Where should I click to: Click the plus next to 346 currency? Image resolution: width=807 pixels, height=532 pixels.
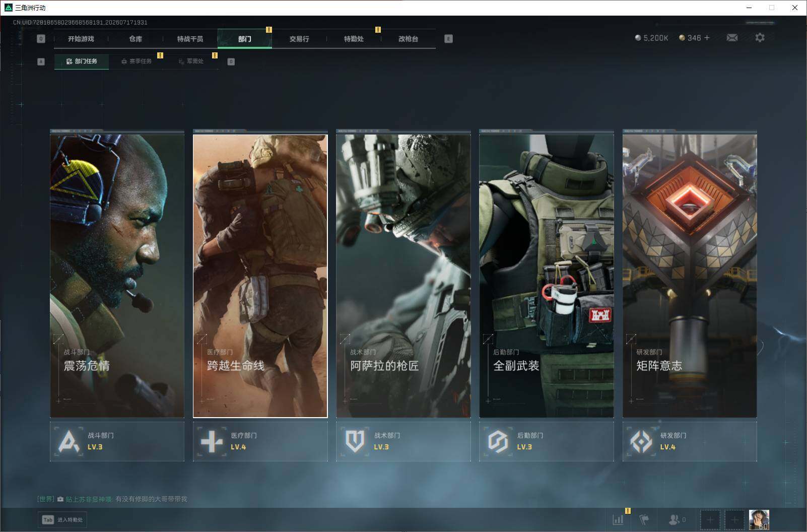[707, 38]
